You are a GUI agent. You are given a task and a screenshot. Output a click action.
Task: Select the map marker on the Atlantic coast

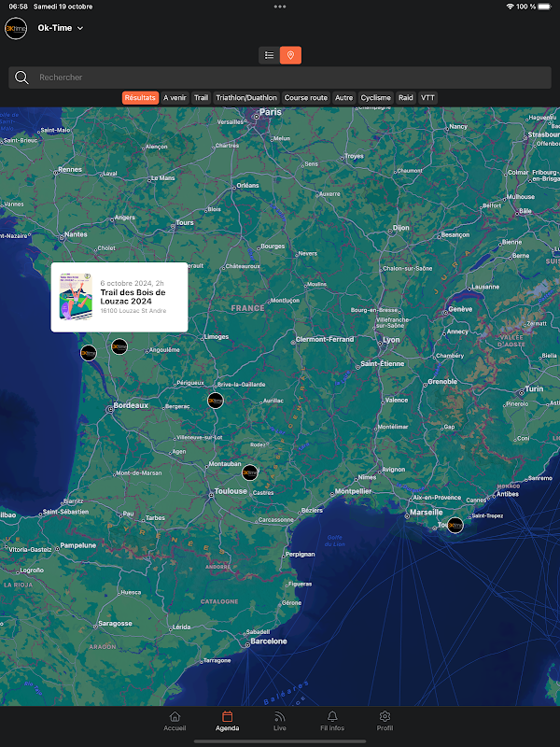89,353
